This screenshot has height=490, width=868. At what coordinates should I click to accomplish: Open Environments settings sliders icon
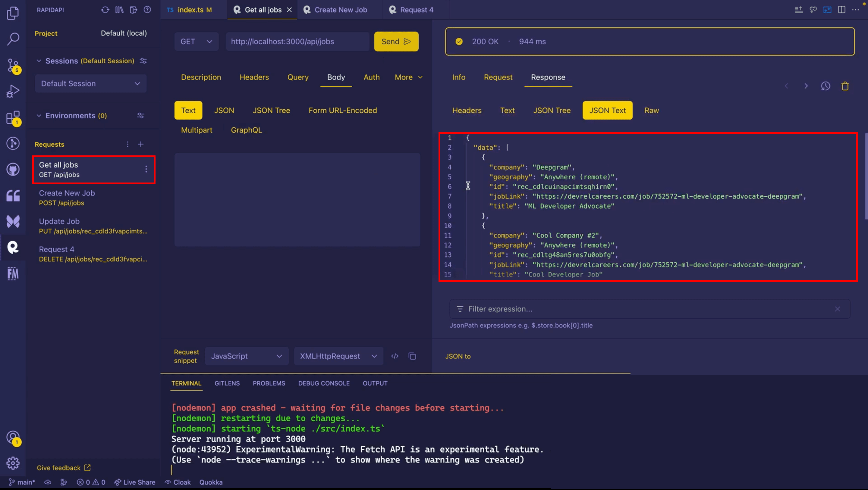point(140,116)
